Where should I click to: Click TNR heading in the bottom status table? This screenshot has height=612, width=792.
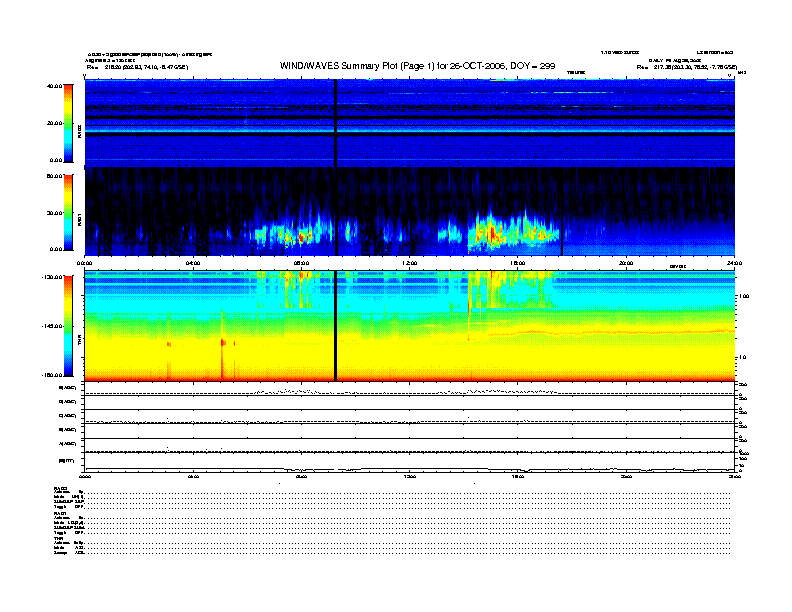click(59, 538)
